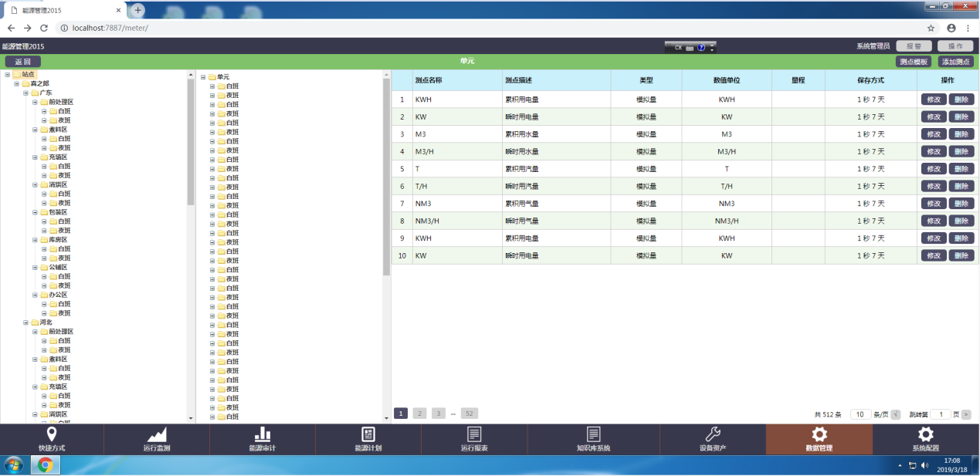Image resolution: width=980 pixels, height=476 pixels.
Task: Select the 能源审计 bar chart icon
Action: 263,434
